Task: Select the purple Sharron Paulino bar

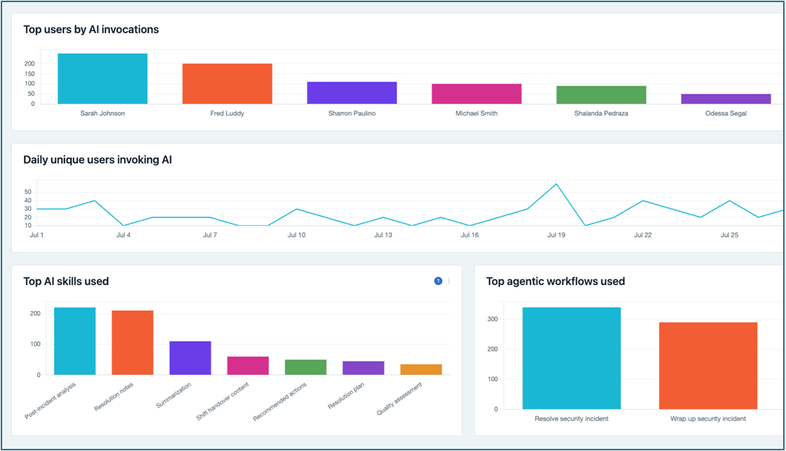Action: [x=352, y=93]
